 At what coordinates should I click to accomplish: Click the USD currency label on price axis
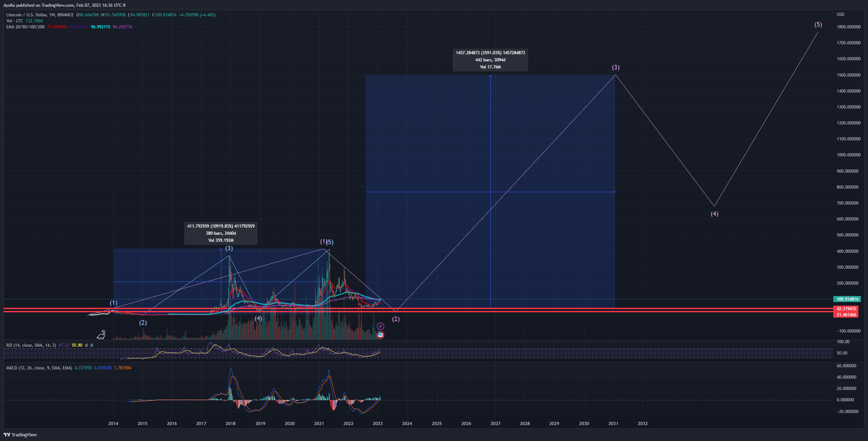pyautogui.click(x=840, y=15)
